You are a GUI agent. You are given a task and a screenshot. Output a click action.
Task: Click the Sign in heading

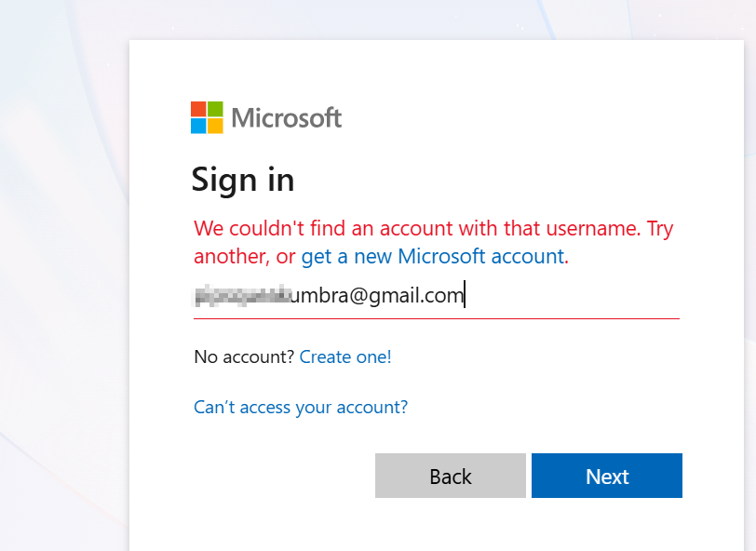242,181
